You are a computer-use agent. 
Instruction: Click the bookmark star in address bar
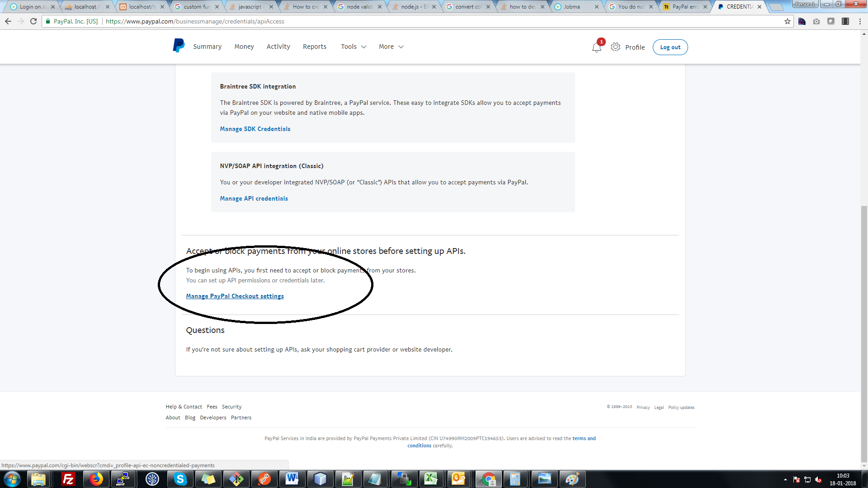787,21
